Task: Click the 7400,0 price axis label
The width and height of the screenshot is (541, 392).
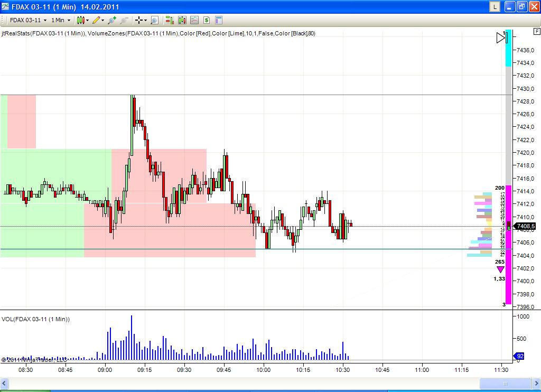Action: click(525, 281)
